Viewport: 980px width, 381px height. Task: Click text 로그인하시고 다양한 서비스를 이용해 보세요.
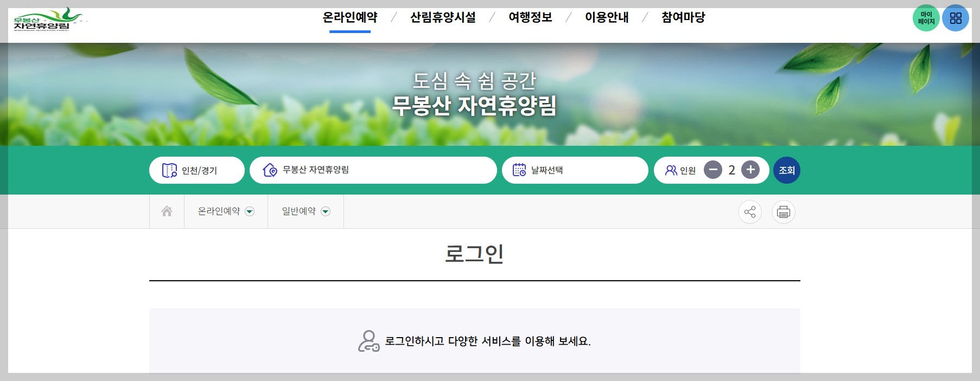tap(488, 341)
